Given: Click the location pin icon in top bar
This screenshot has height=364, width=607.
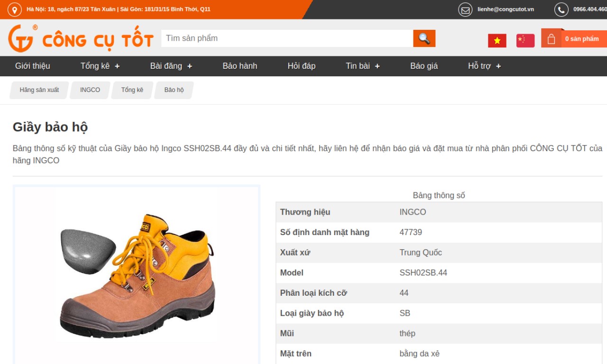Looking at the screenshot, I should tap(15, 9).
